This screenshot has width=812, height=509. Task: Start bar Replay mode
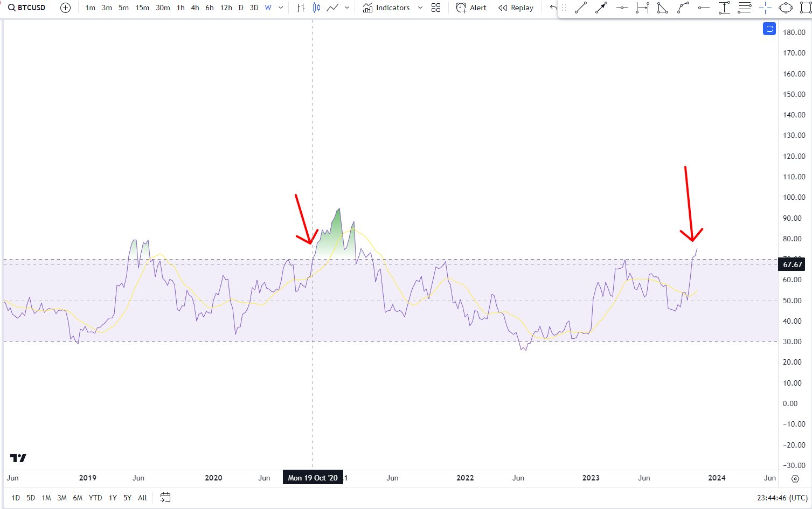[x=516, y=8]
